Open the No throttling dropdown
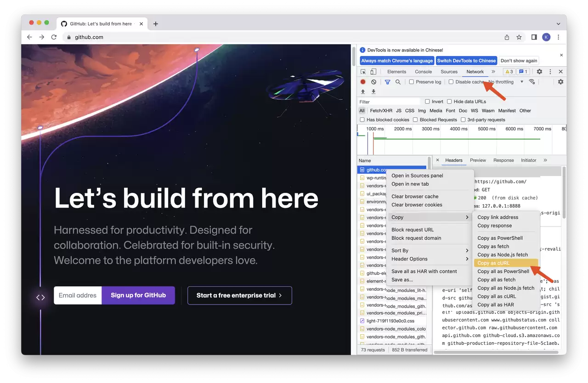588x383 pixels. tap(506, 82)
